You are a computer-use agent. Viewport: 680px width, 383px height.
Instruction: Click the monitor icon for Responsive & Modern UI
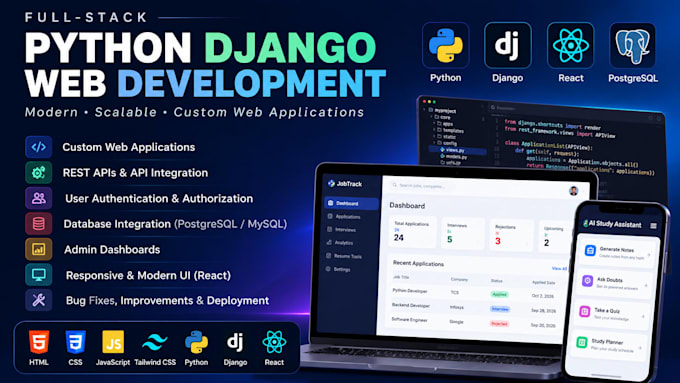[39, 275]
